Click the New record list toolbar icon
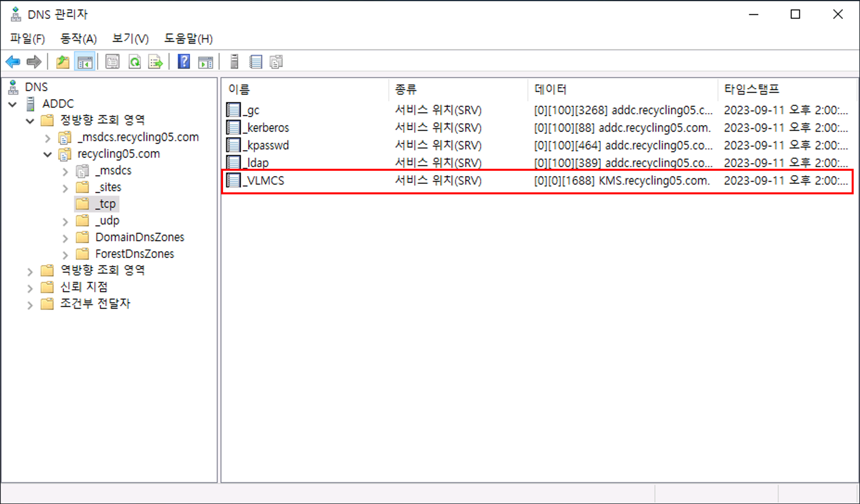 255,62
